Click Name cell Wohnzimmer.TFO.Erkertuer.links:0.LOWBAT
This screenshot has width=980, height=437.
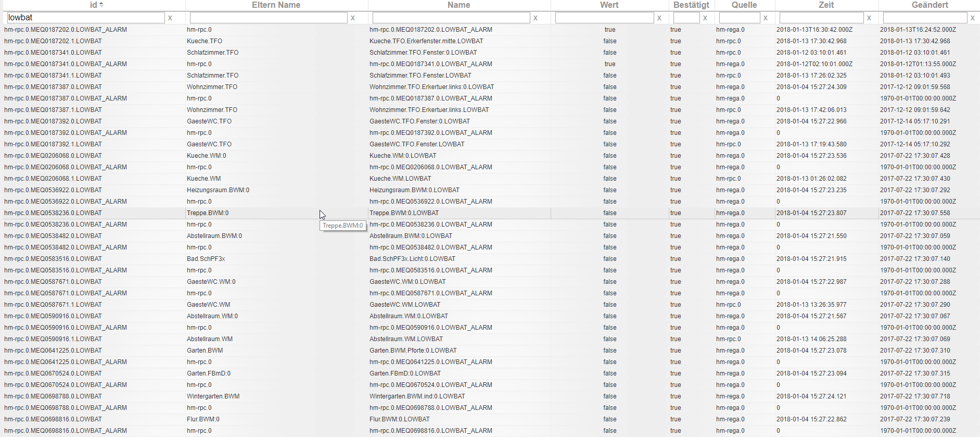point(432,87)
